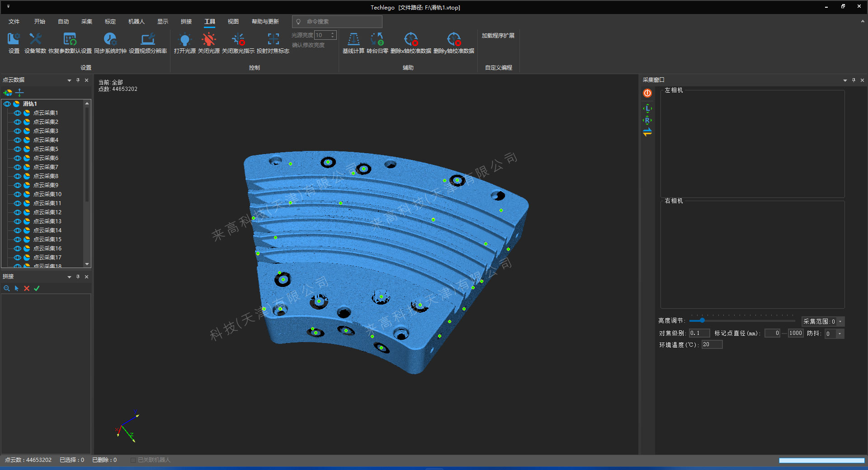868x470 pixels.
Task: Open 设备常数 device constants tool
Action: coord(35,40)
